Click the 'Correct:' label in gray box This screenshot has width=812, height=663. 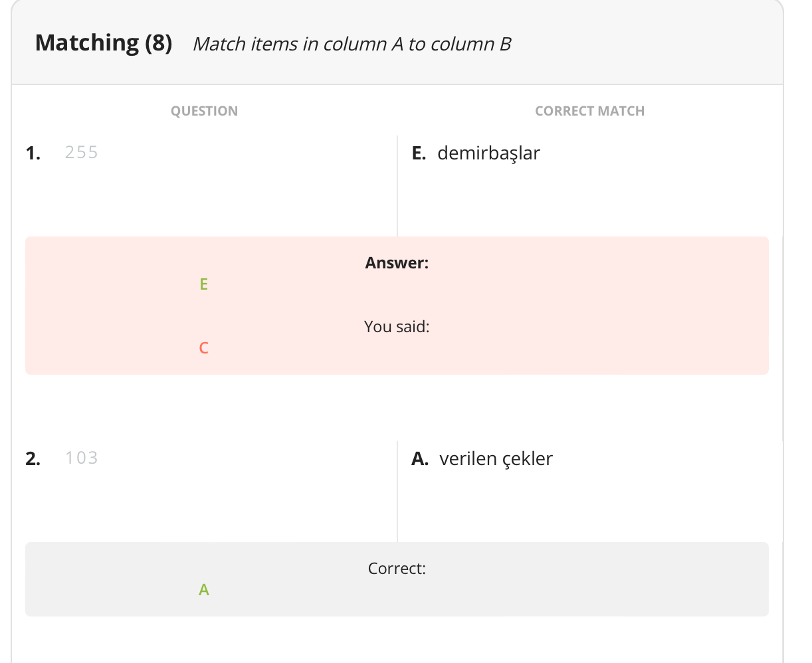click(x=397, y=569)
